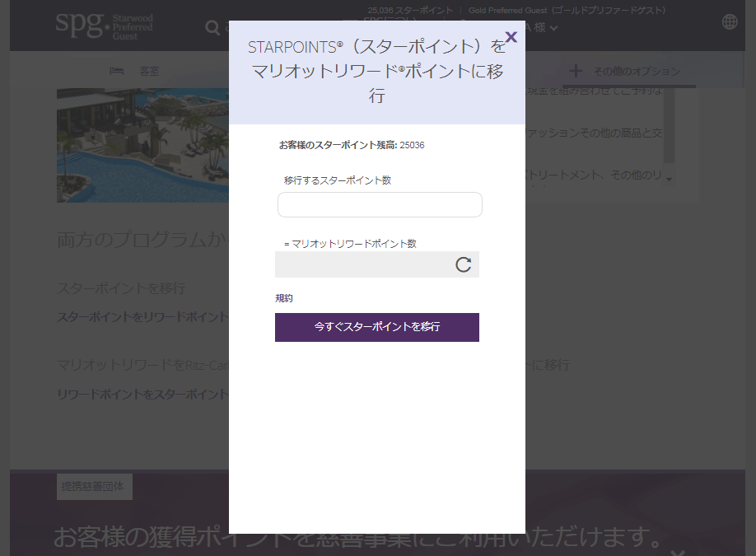This screenshot has height=556, width=756.
Task: Click the 25,036 スターポイント header link
Action: pyautogui.click(x=410, y=11)
